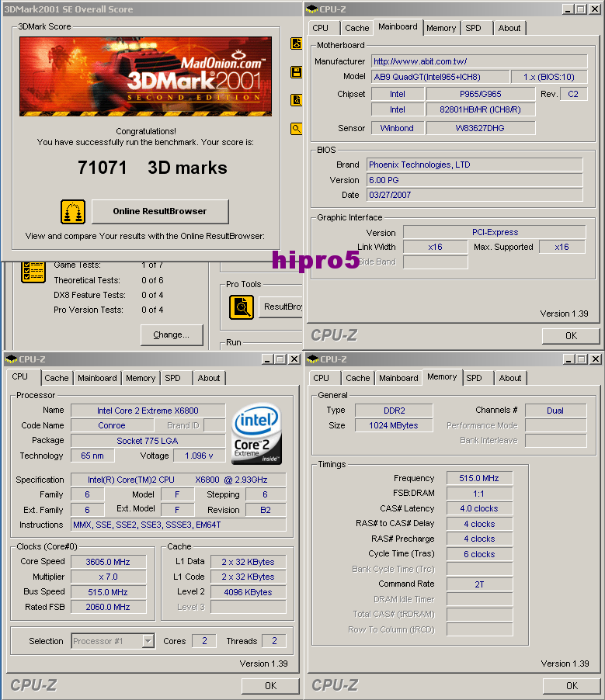The image size is (605, 700).
Task: Select About tab in the CPU window
Action: click(209, 378)
